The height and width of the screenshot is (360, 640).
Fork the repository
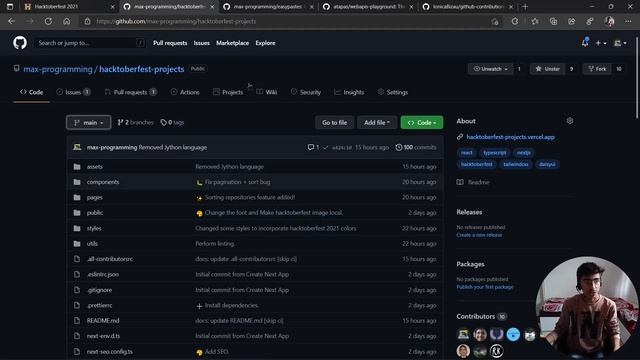tap(597, 69)
